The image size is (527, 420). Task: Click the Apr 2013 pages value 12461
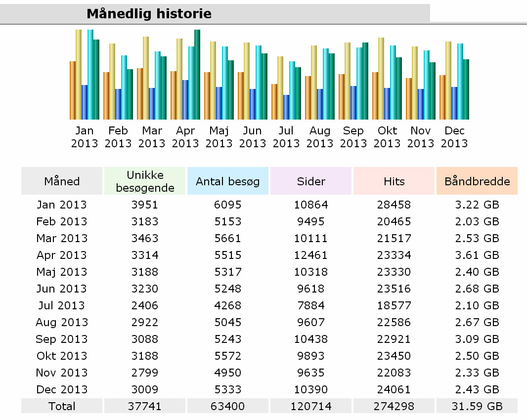tap(311, 255)
